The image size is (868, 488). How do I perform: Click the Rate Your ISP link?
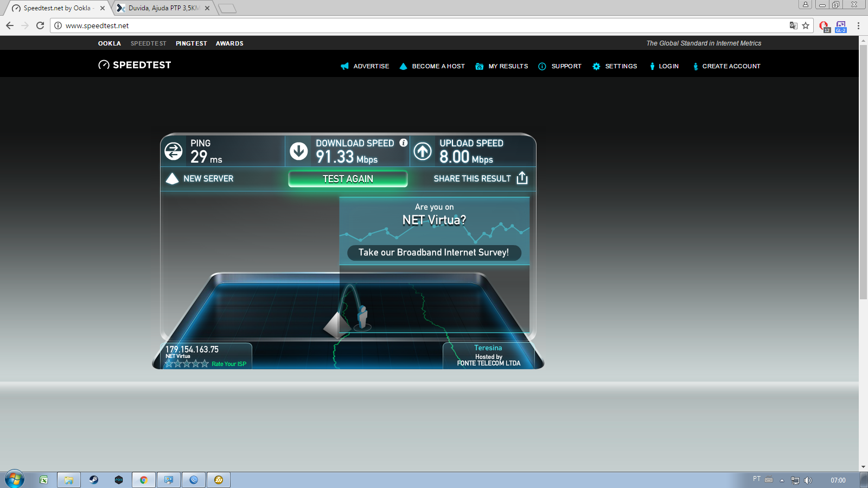tap(229, 364)
